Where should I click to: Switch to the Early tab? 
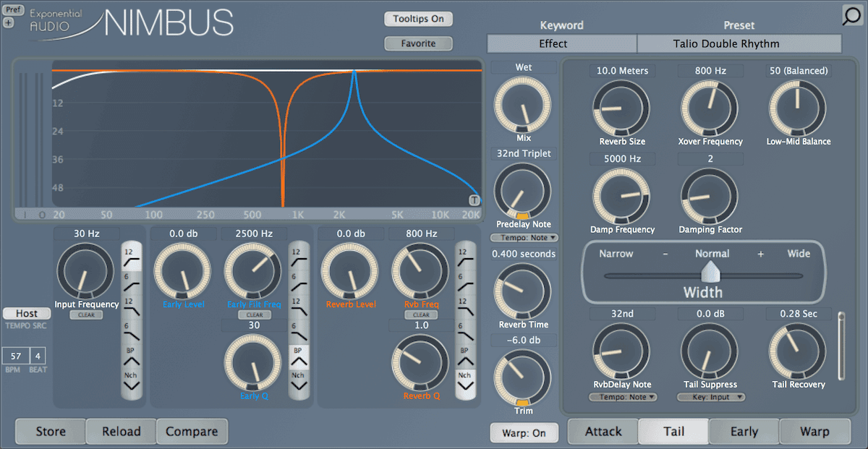pyautogui.click(x=744, y=432)
